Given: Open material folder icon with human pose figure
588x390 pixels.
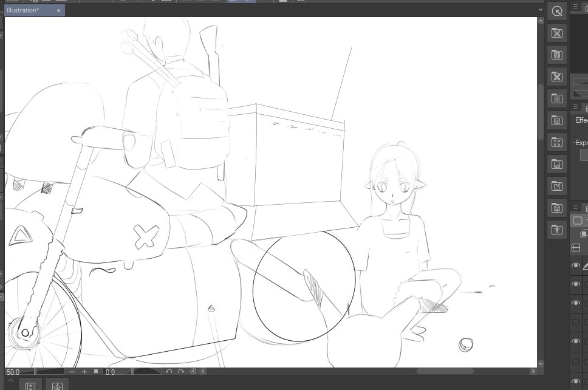Looking at the screenshot, I should coord(557,230).
